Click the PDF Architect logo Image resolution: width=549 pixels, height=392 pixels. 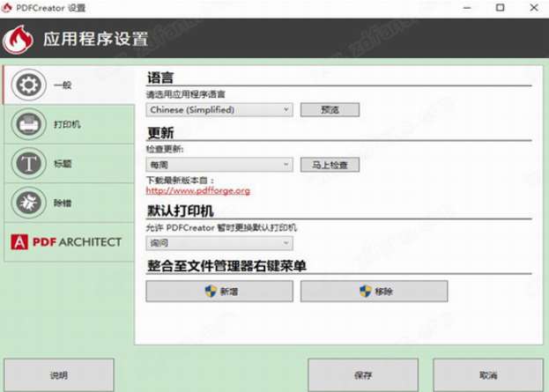point(66,241)
